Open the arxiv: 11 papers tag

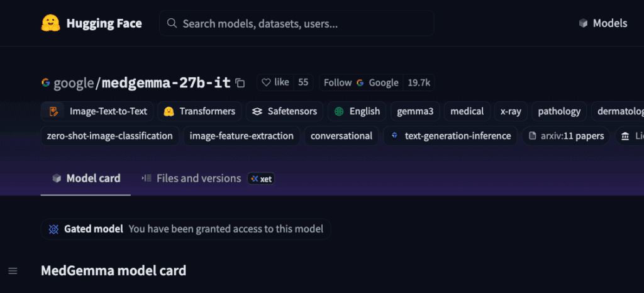[x=566, y=136]
